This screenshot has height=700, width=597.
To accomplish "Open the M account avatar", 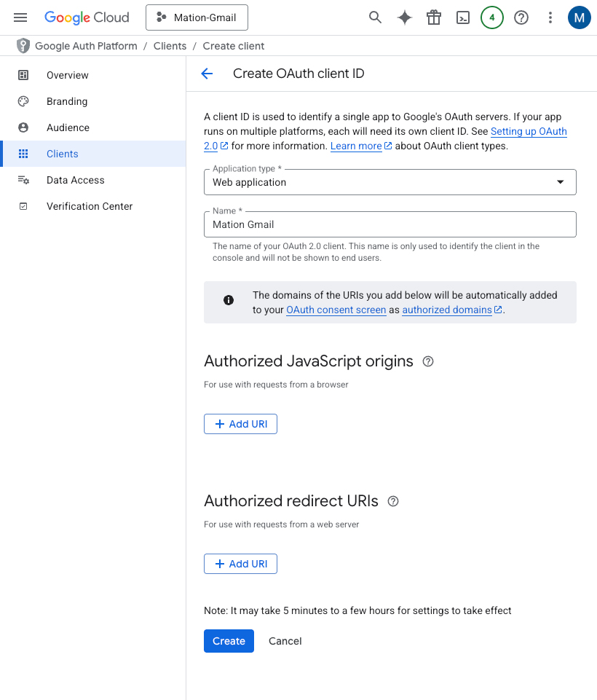I will click(579, 17).
